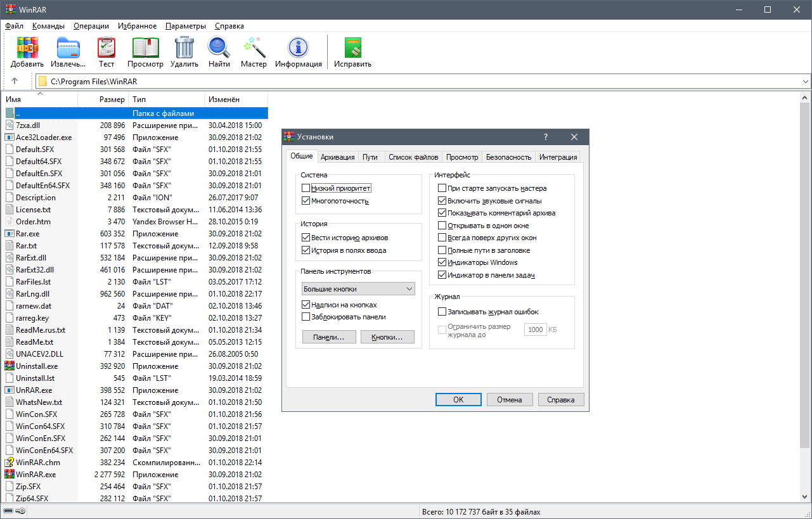Click the question mark help icon in Установки title bar
Image resolution: width=812 pixels, height=519 pixels.
pyautogui.click(x=546, y=137)
